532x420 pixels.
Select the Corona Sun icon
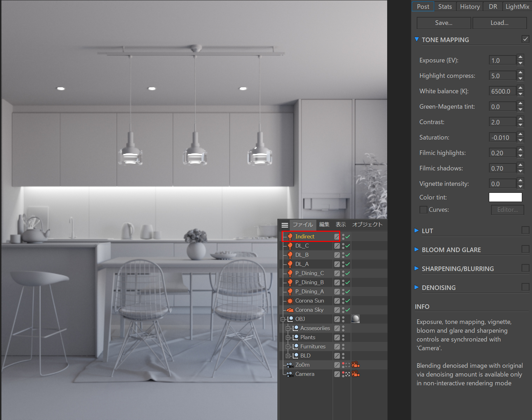[x=290, y=300]
